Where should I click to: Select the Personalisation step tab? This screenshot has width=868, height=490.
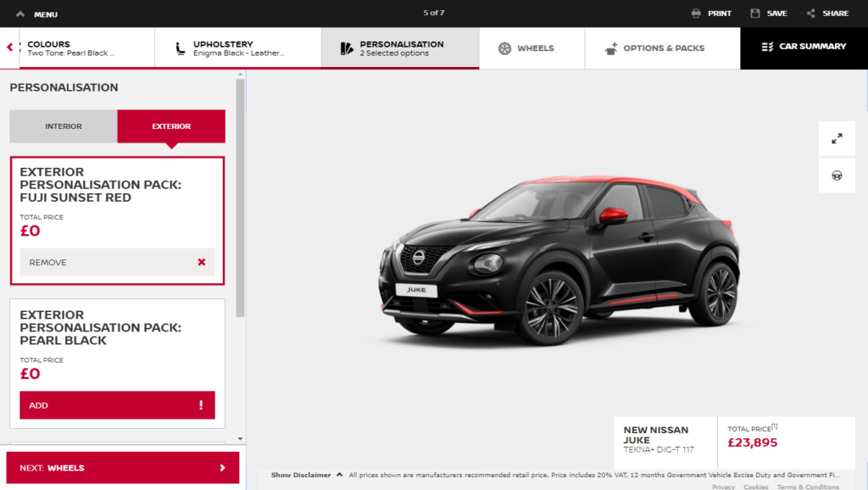pos(400,48)
